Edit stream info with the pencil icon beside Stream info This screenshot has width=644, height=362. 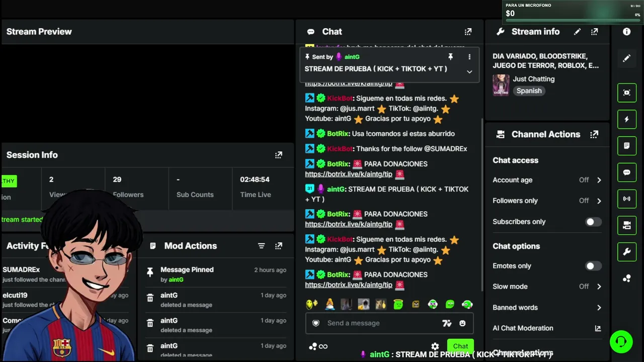577,32
